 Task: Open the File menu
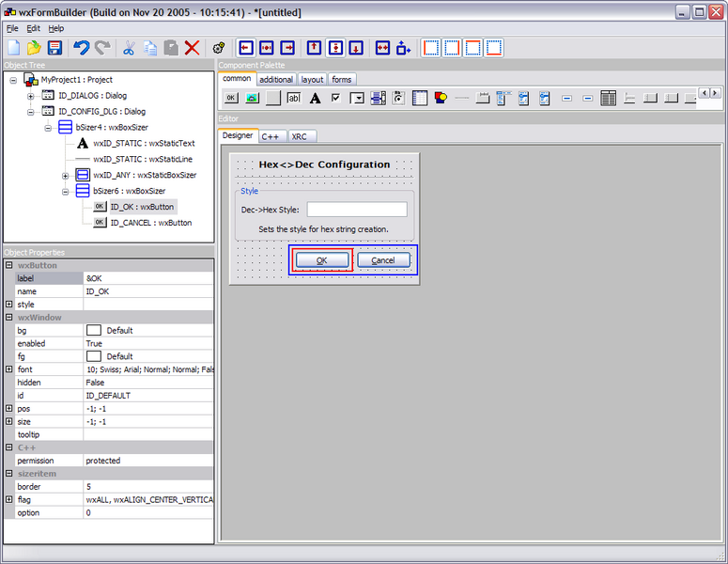(12, 28)
